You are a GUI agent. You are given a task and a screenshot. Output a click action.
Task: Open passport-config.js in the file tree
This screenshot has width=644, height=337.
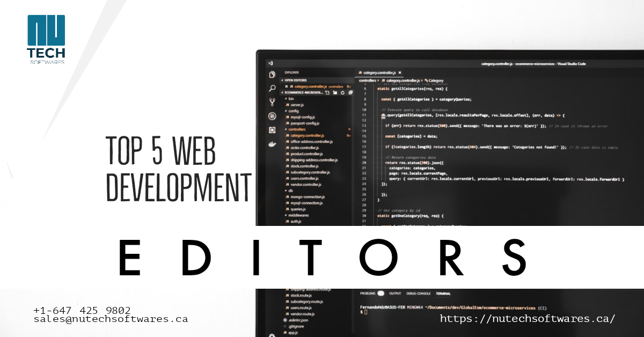point(302,123)
